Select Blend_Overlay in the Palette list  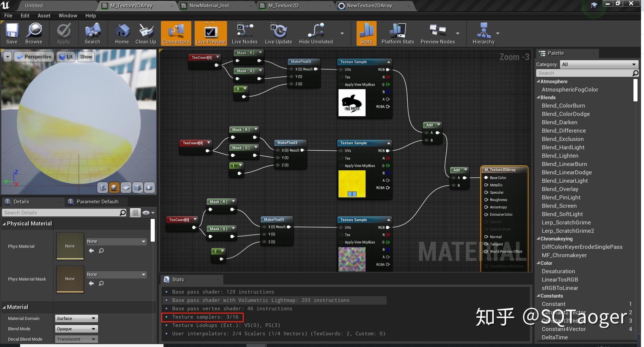(560, 189)
